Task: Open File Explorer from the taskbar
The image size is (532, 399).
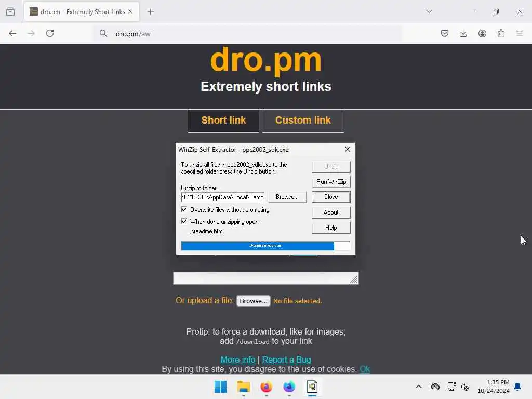Action: (243, 387)
